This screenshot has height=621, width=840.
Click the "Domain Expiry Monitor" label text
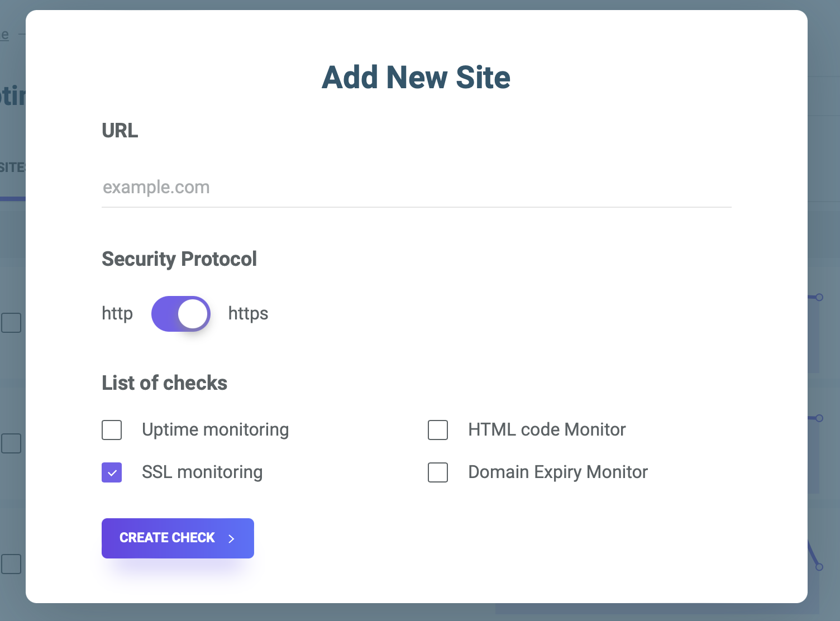point(558,472)
